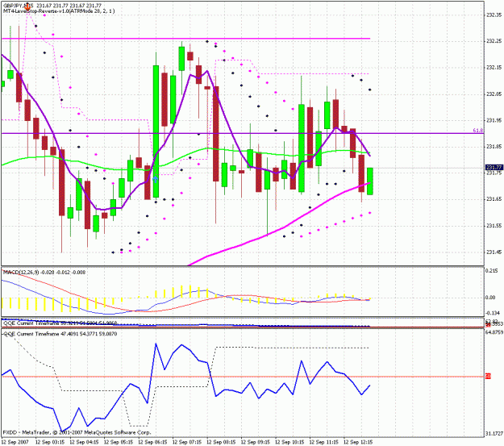
Task: Click the 231.55 price axis label
Action: point(494,226)
